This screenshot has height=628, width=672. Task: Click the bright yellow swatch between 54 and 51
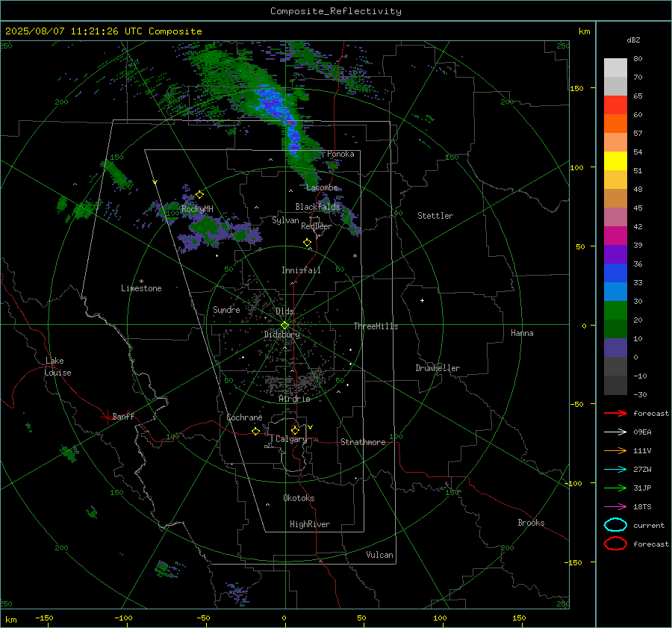pyautogui.click(x=615, y=161)
